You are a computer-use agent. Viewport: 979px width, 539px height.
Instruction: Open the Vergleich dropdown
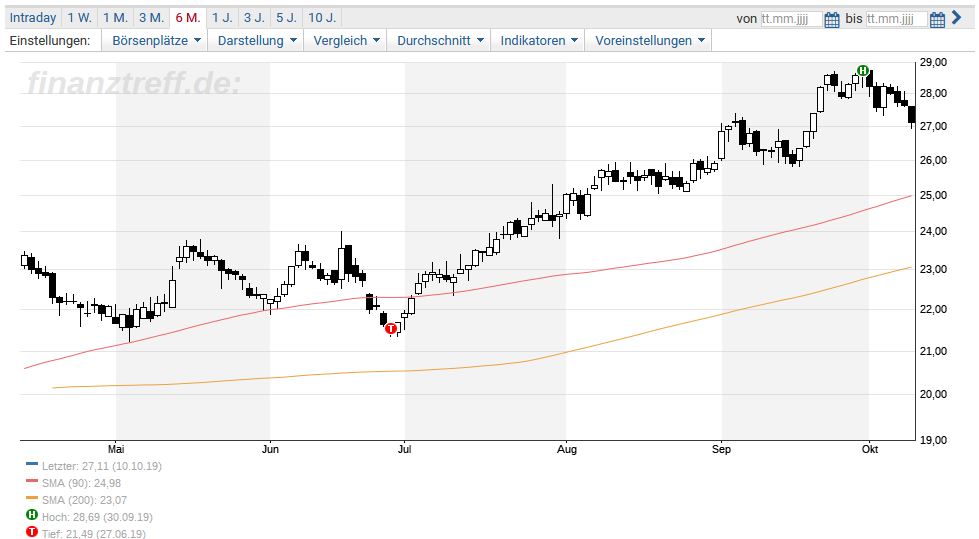[346, 41]
